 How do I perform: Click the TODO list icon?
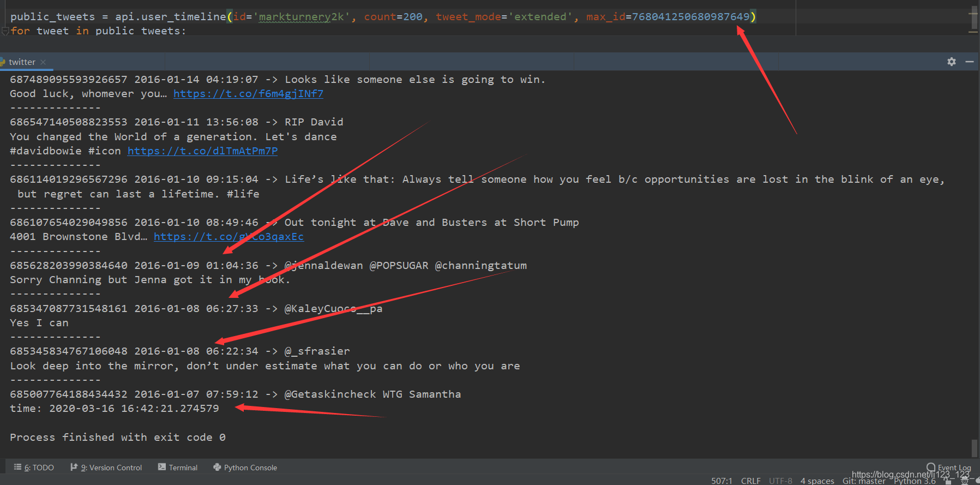(x=17, y=467)
